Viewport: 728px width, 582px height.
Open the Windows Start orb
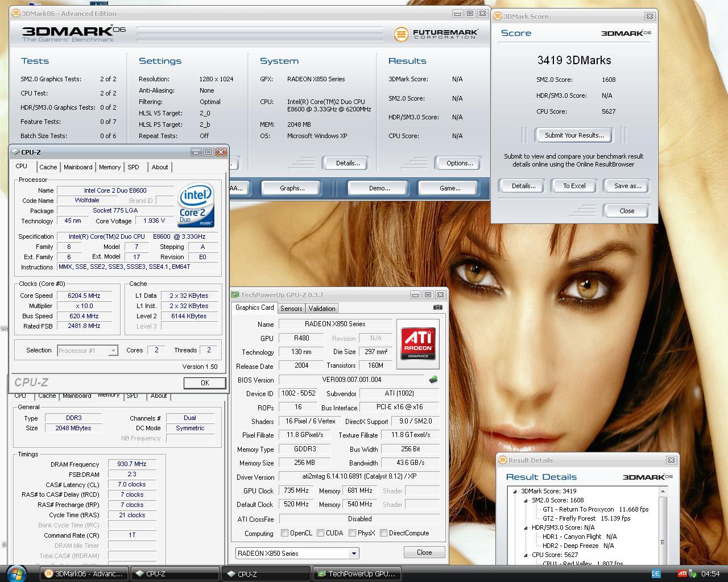[x=15, y=573]
